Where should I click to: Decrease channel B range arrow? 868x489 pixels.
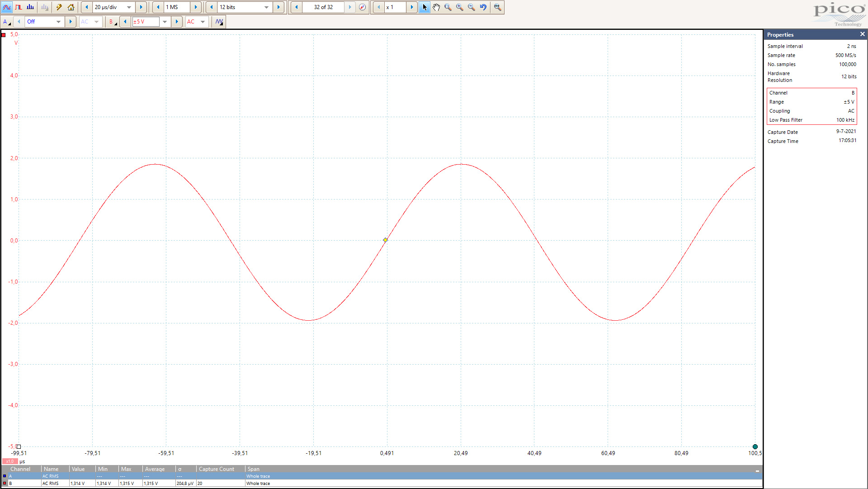125,22
